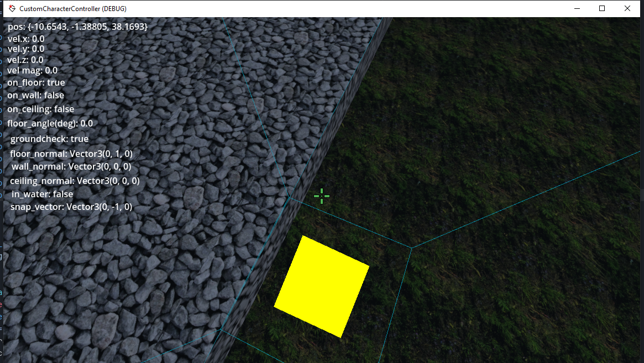The width and height of the screenshot is (644, 363).
Task: Click the on_wall: false debug indicator
Action: (35, 95)
